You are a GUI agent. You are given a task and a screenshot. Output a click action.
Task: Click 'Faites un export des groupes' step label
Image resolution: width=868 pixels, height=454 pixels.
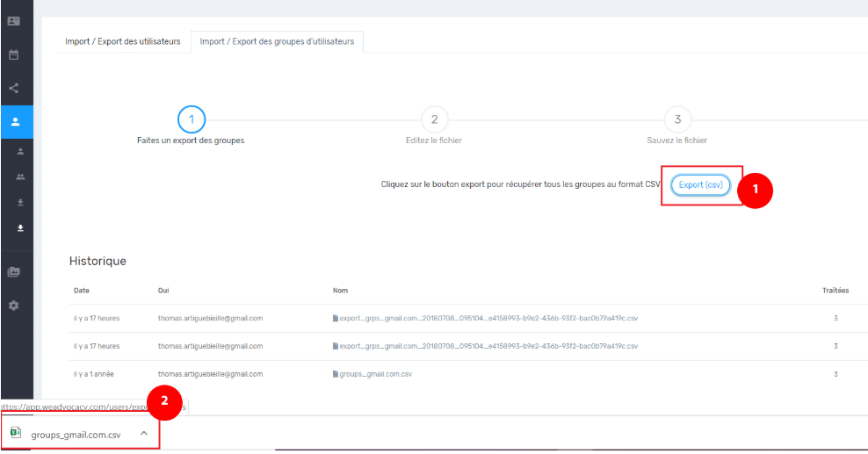[191, 141]
